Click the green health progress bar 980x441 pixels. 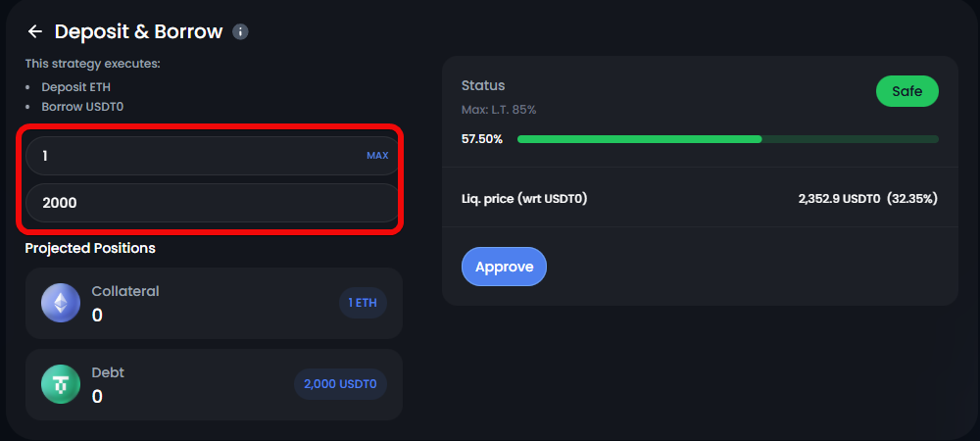coord(639,139)
